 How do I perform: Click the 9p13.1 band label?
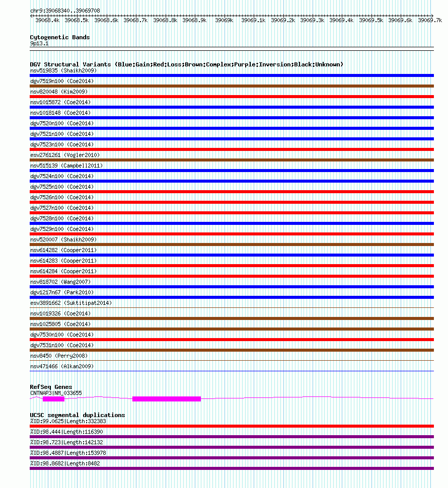coord(39,44)
